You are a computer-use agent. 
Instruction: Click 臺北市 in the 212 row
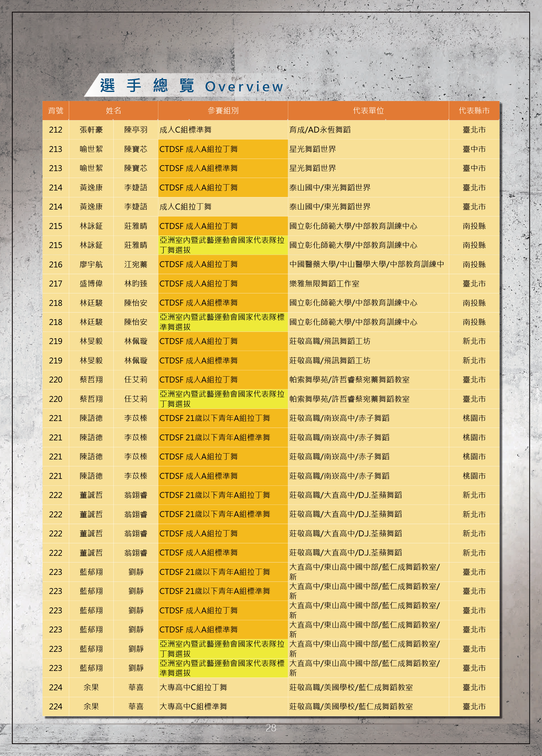pos(474,130)
